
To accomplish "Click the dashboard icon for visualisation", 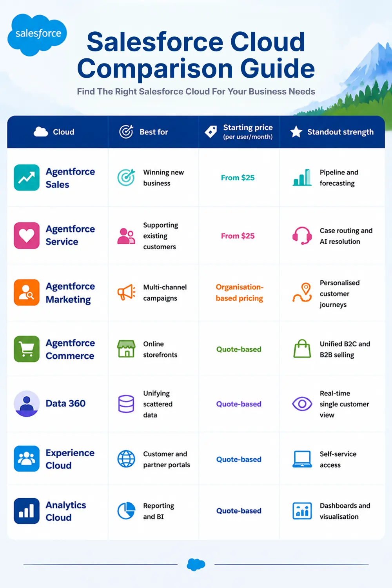I will coord(302,511).
